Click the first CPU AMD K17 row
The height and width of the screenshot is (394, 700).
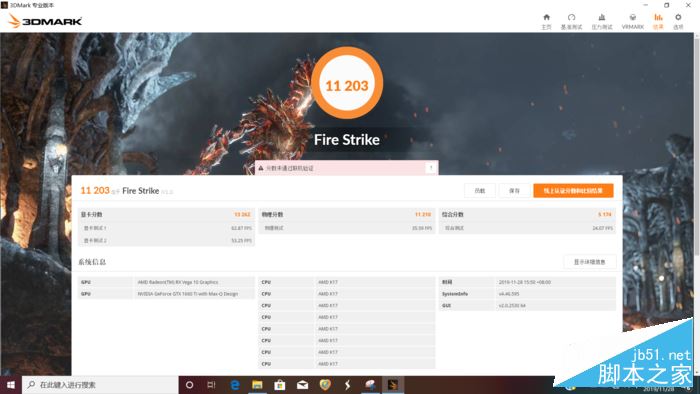click(347, 282)
